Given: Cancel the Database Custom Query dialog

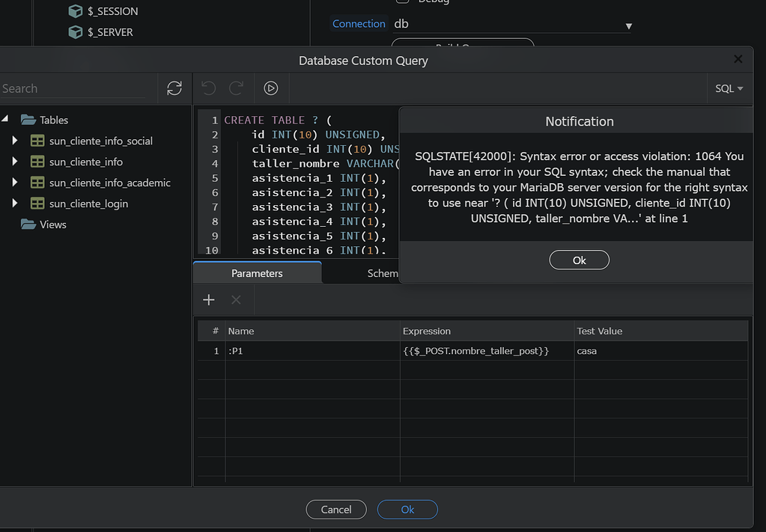Looking at the screenshot, I should [x=335, y=509].
